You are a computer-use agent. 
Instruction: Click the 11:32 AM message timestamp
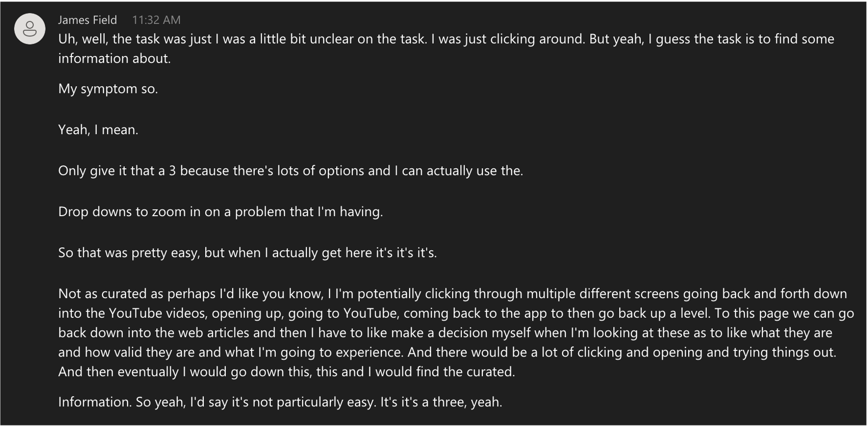click(156, 20)
